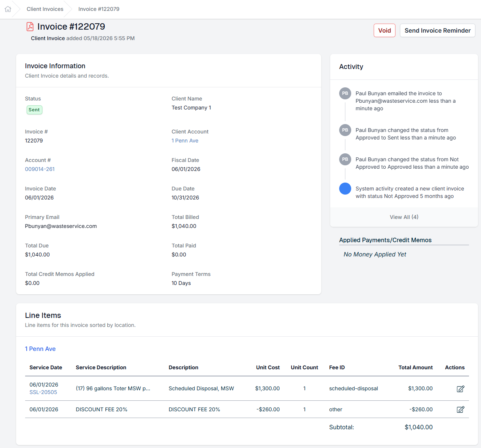This screenshot has width=481, height=448.
Task: Select the Applied Payments/Credit Memos heading
Action: (x=385, y=240)
